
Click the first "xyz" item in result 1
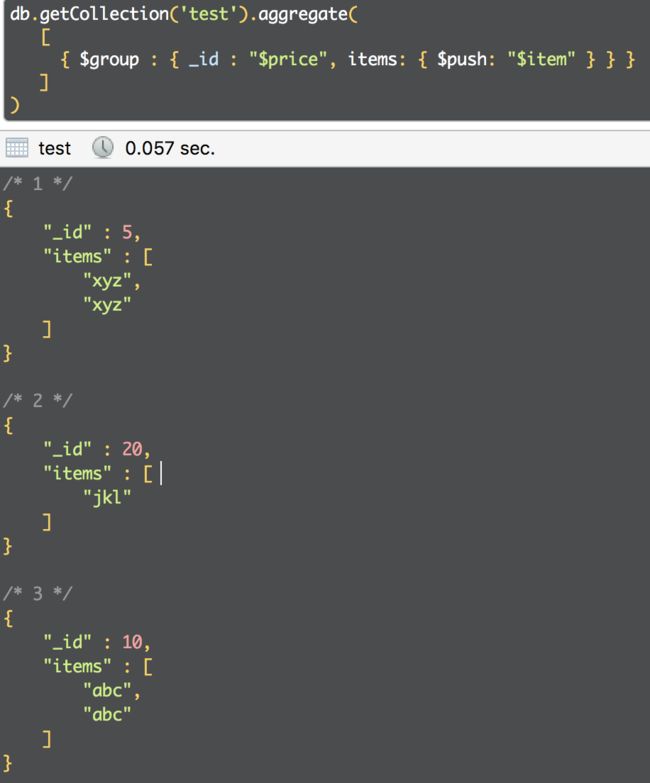pyautogui.click(x=107, y=281)
